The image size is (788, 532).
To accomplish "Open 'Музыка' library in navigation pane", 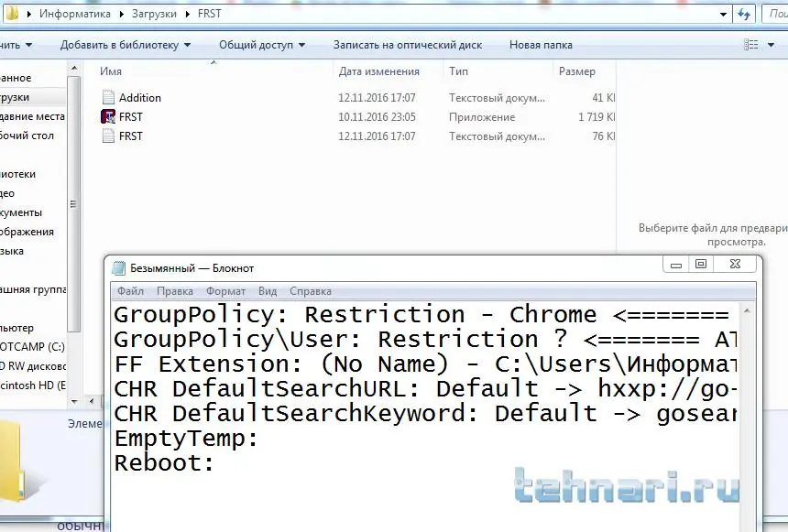I will point(12,251).
